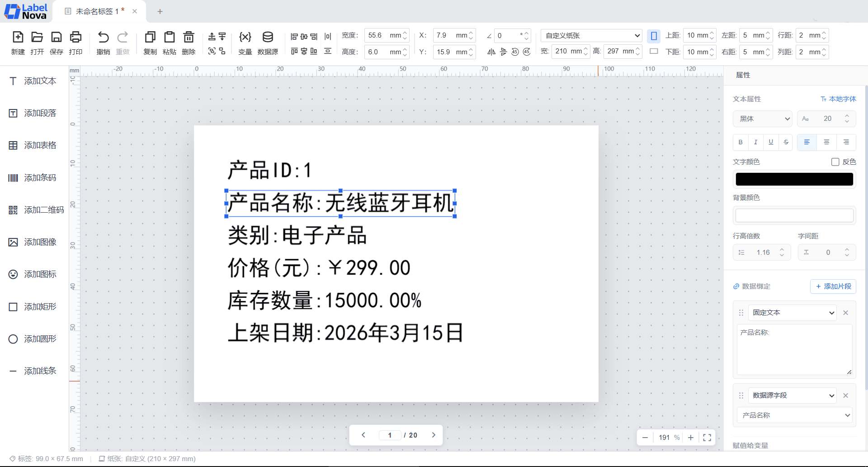This screenshot has height=467, width=868.
Task: Rotate the selected element 45 degrees
Action: pyautogui.click(x=526, y=52)
